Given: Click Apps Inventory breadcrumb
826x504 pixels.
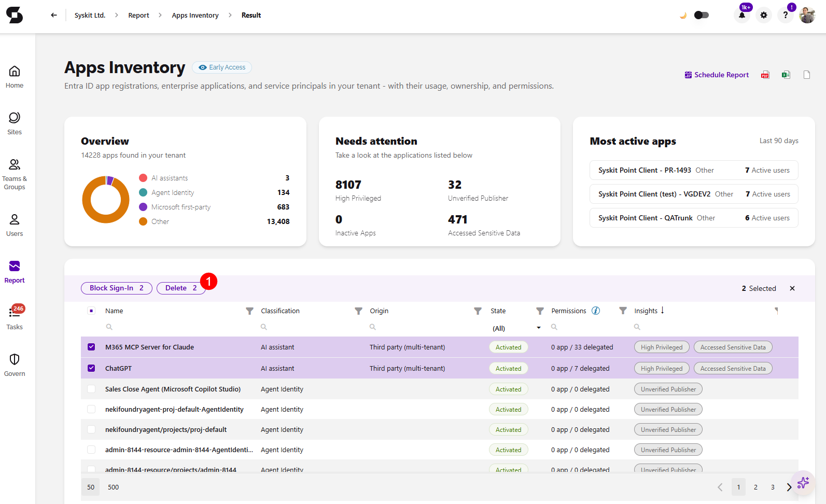Looking at the screenshot, I should (x=195, y=15).
